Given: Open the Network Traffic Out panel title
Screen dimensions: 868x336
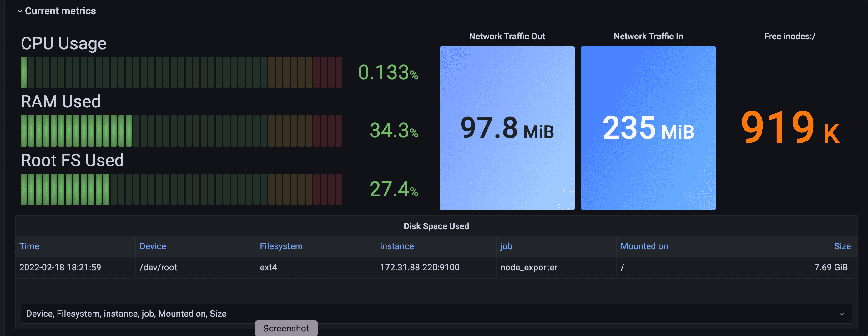Looking at the screenshot, I should click(x=507, y=36).
